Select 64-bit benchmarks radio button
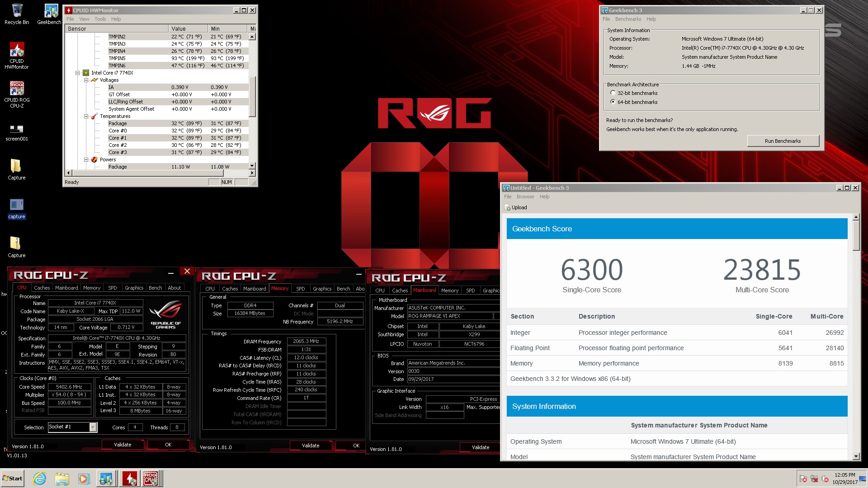 coord(613,102)
